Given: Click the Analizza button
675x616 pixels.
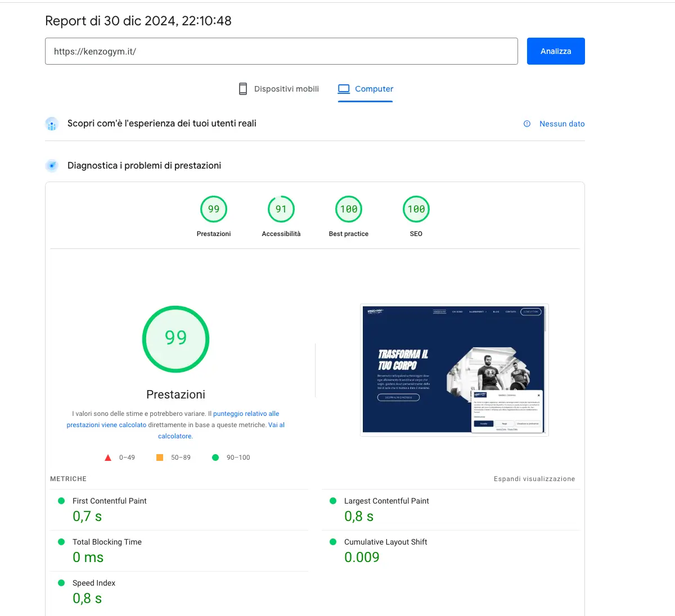Looking at the screenshot, I should point(555,51).
